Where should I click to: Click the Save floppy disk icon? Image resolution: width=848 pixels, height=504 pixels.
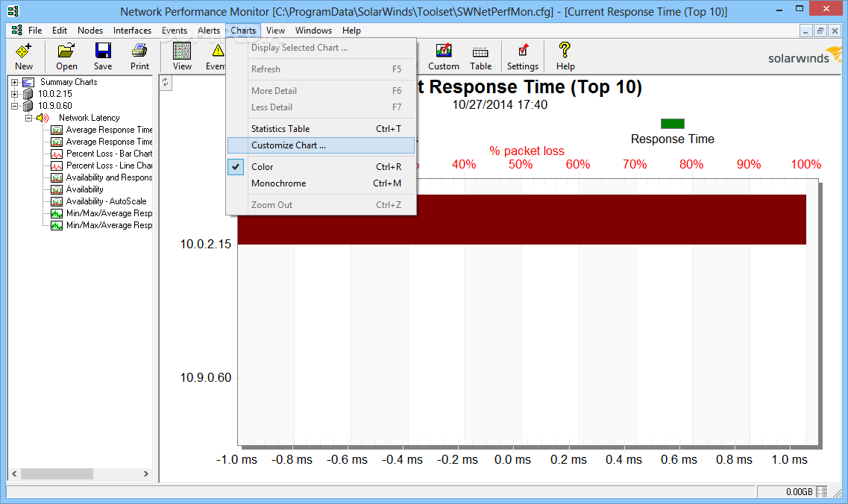(x=103, y=51)
